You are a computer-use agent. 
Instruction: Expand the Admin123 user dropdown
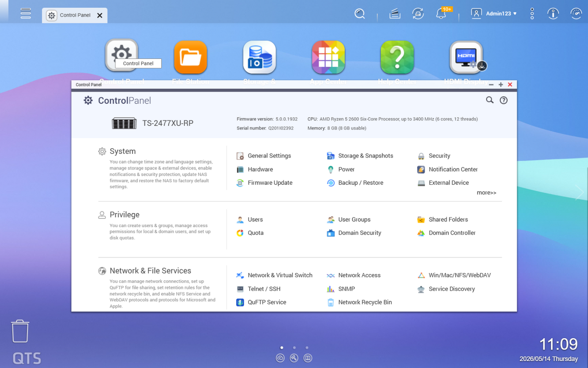coord(494,14)
